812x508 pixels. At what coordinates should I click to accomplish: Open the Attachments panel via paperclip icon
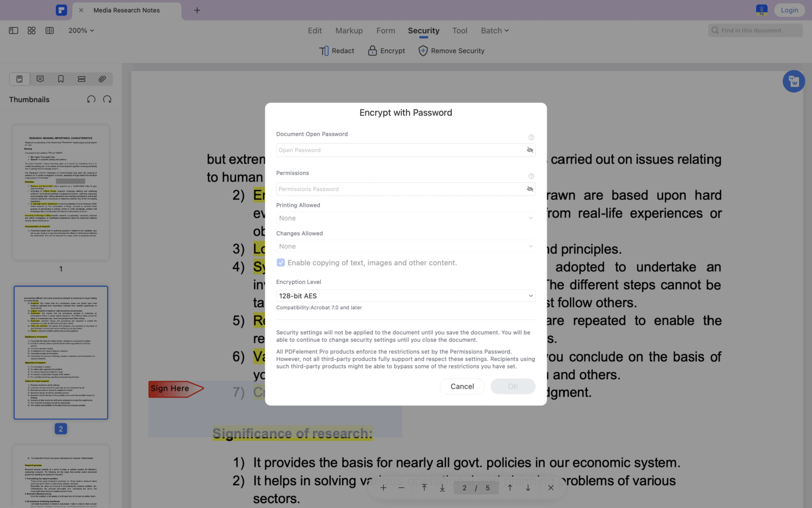pos(102,79)
